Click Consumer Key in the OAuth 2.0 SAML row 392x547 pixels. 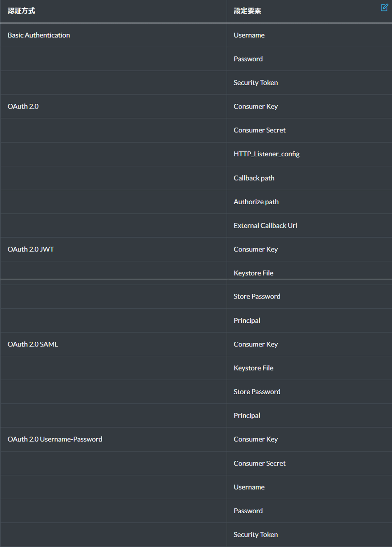coord(255,344)
